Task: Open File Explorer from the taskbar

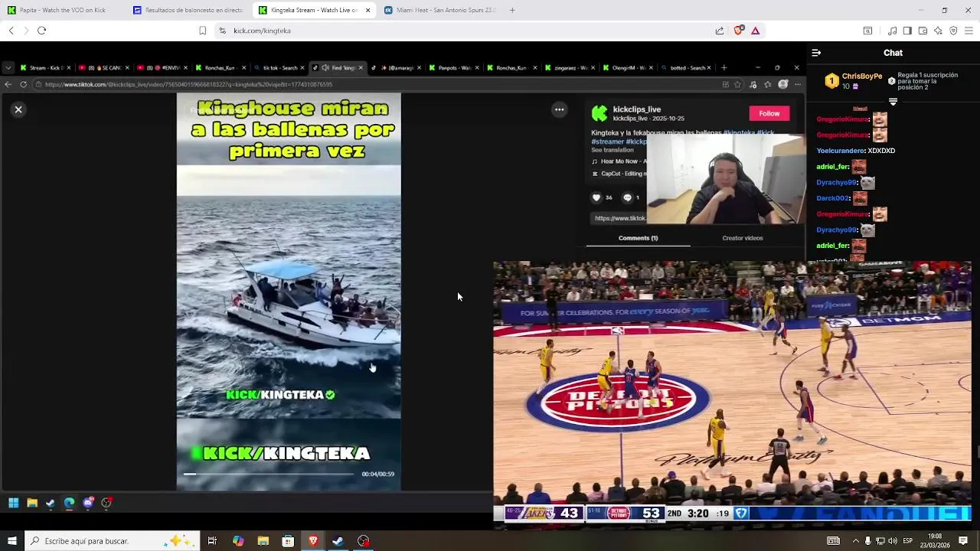Action: (263, 541)
